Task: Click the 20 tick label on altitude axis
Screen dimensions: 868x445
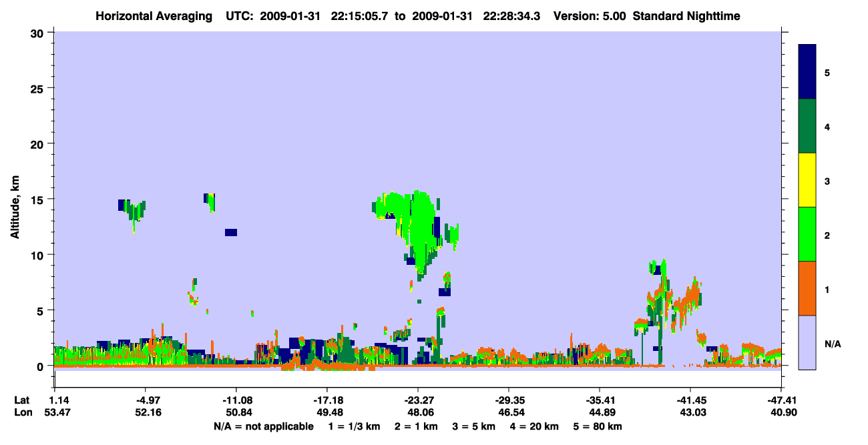Action: pyautogui.click(x=38, y=143)
